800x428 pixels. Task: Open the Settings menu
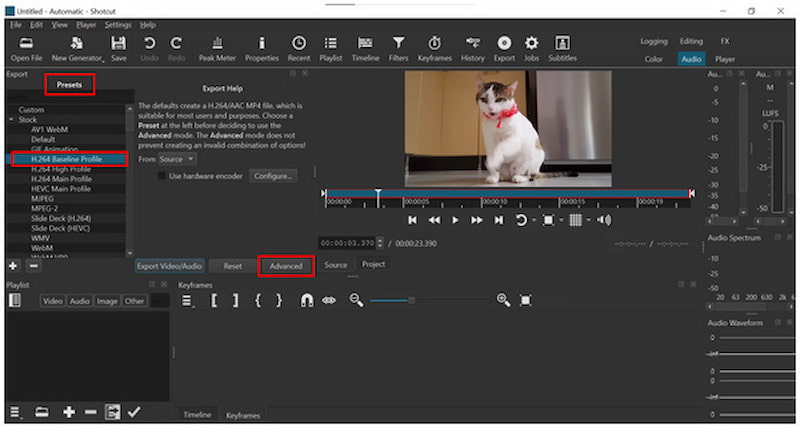coord(117,24)
